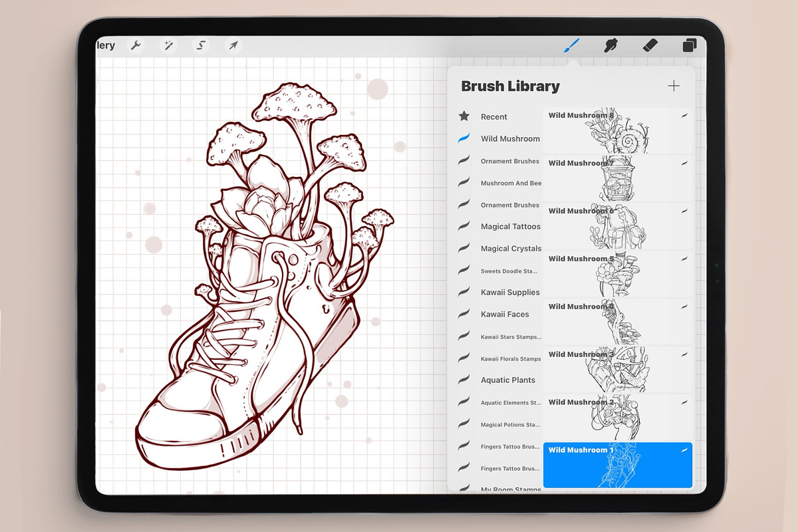Choose the Wild Mushroom 6 backpack brush
The height and width of the screenshot is (532, 798).
click(618, 226)
